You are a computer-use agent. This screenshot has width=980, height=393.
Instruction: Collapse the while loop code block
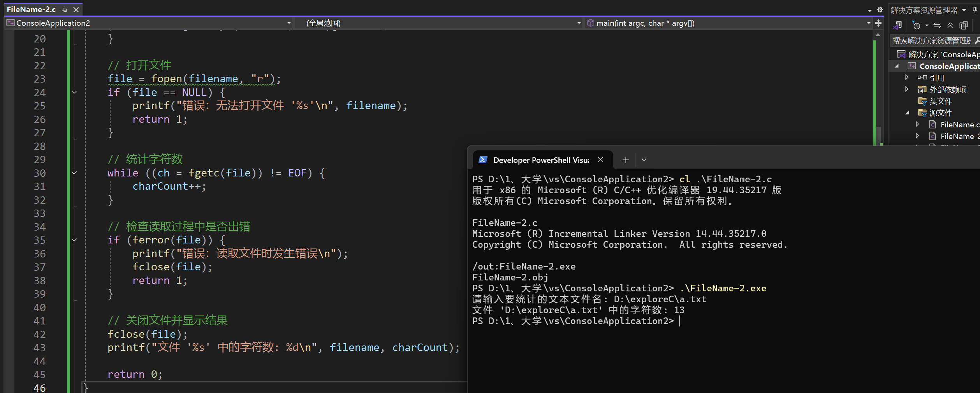[x=74, y=173]
